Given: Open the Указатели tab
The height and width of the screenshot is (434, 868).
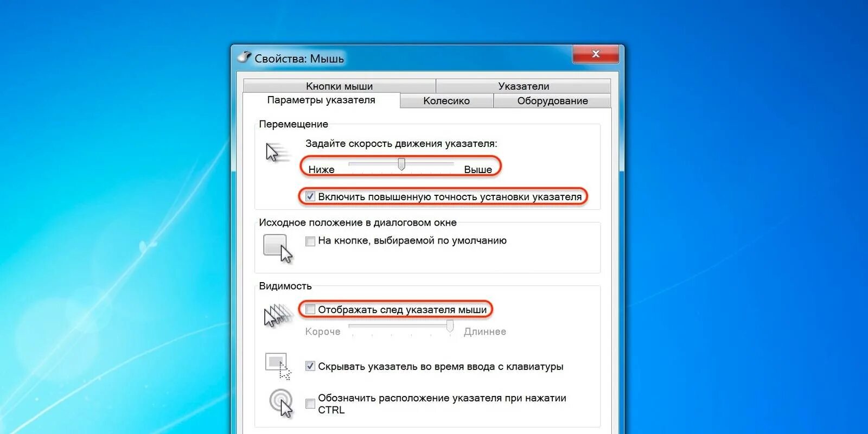Looking at the screenshot, I should point(524,86).
